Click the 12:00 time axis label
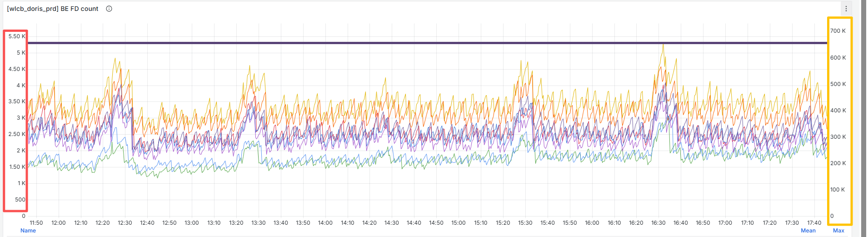 (x=59, y=223)
